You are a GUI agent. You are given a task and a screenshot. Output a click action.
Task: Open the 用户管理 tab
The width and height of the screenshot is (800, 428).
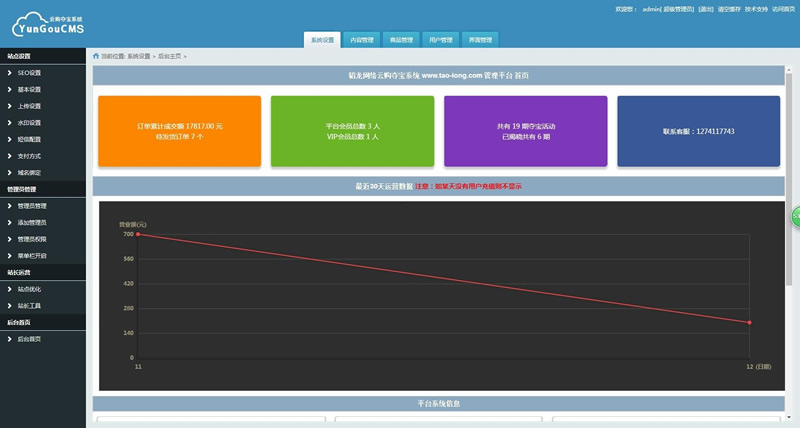pos(441,40)
